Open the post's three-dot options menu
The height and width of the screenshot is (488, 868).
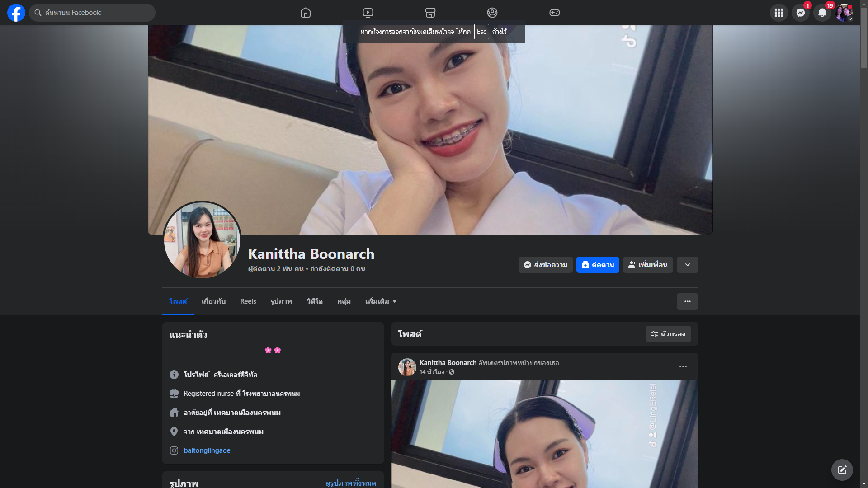[x=683, y=366]
